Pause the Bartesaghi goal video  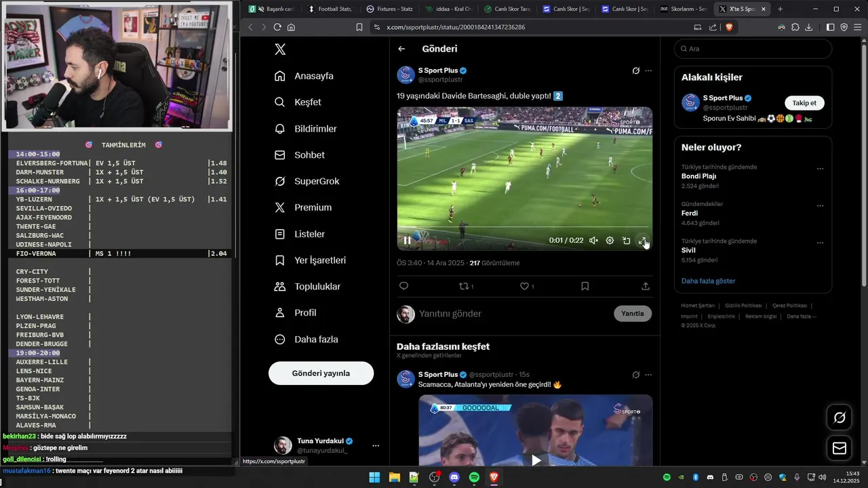coord(407,240)
